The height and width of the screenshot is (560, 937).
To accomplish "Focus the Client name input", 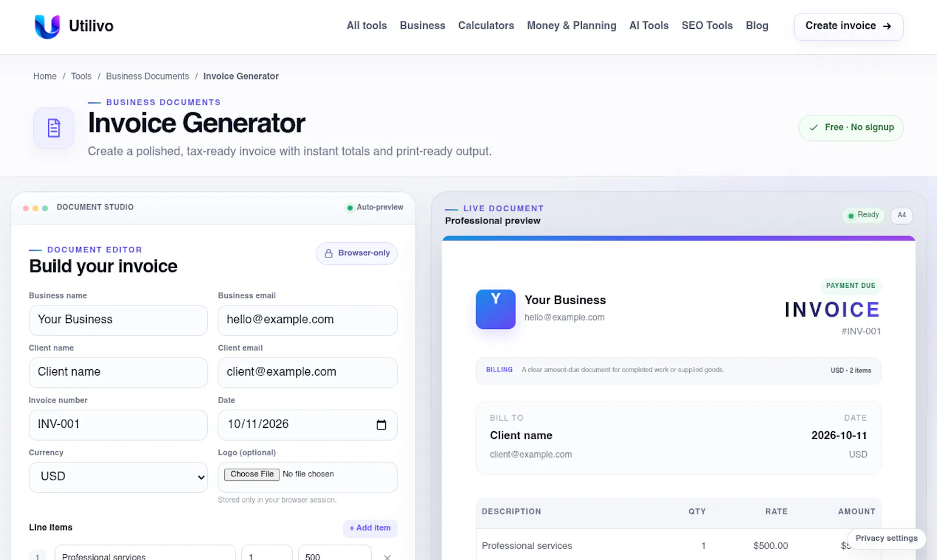I will point(118,372).
